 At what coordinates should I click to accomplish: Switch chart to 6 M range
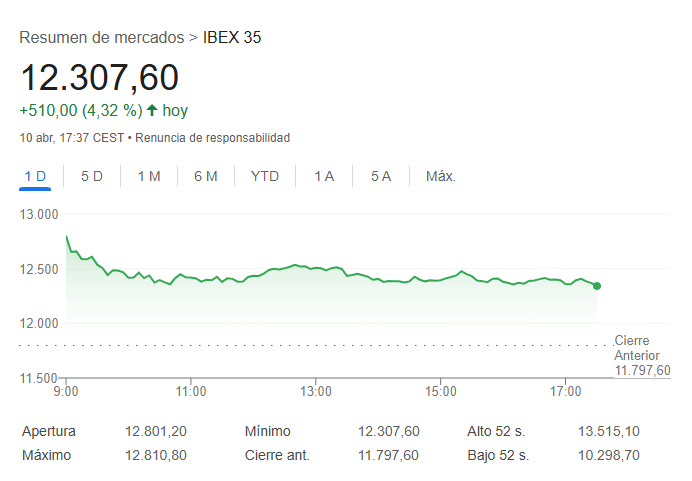(206, 177)
